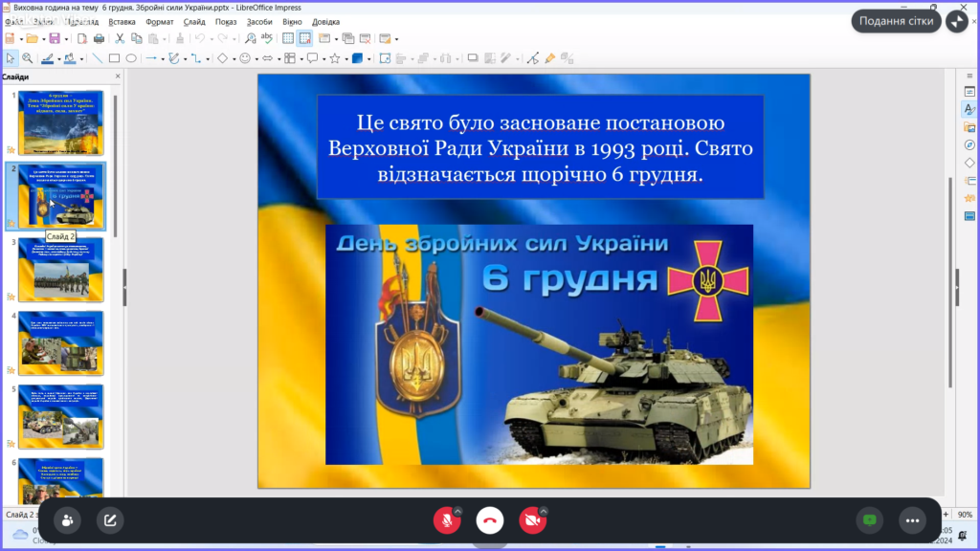Select the Cut scissors icon
This screenshot has width=980, height=551.
pyautogui.click(x=120, y=38)
